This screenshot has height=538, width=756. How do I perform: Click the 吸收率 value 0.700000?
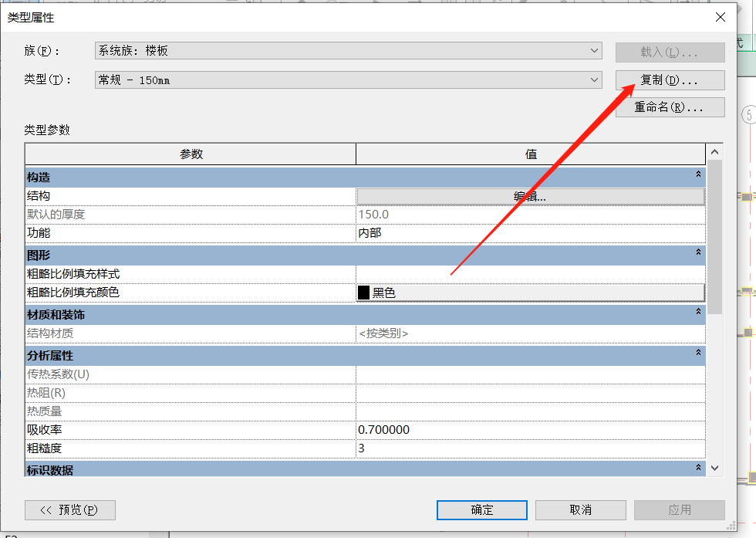pyautogui.click(x=530, y=430)
